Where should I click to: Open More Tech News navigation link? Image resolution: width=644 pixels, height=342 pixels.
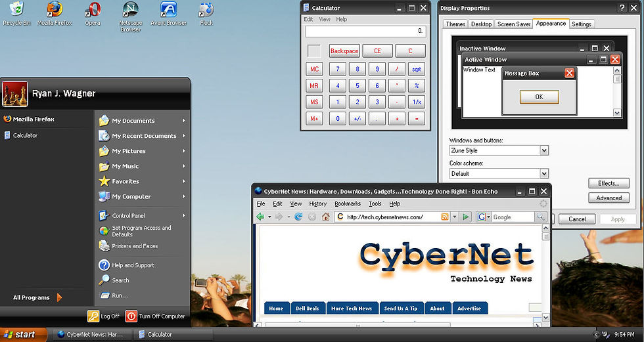[352, 309]
